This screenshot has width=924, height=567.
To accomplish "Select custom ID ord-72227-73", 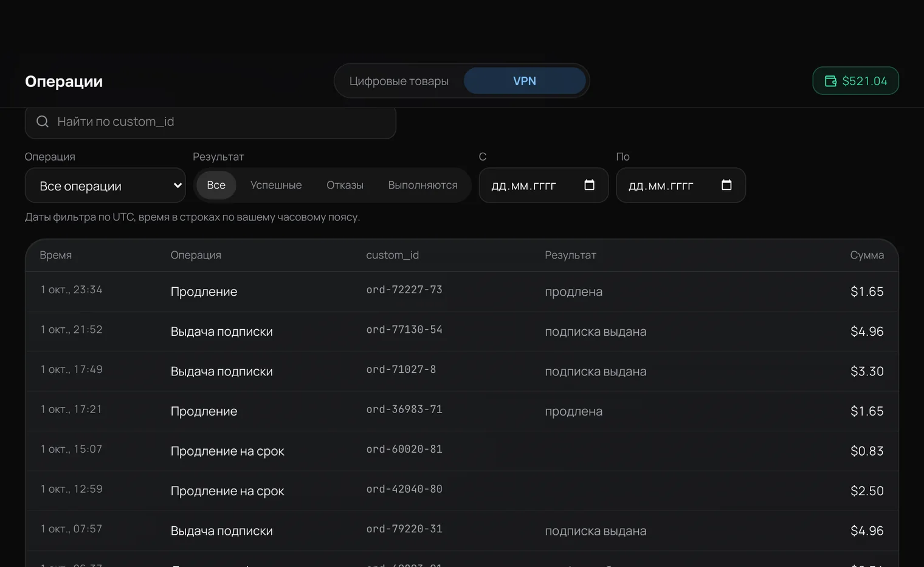I will (404, 290).
